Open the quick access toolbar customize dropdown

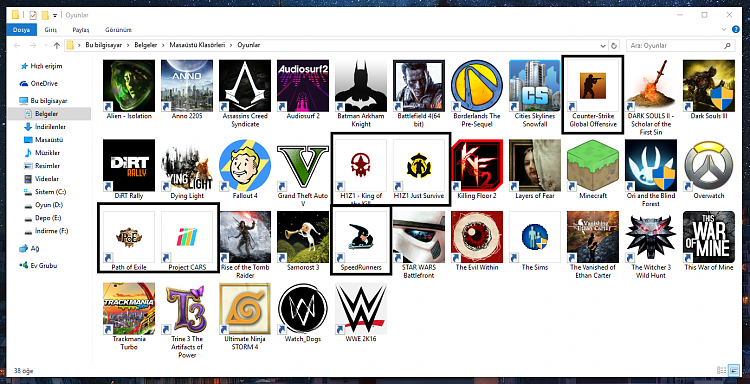[x=55, y=15]
